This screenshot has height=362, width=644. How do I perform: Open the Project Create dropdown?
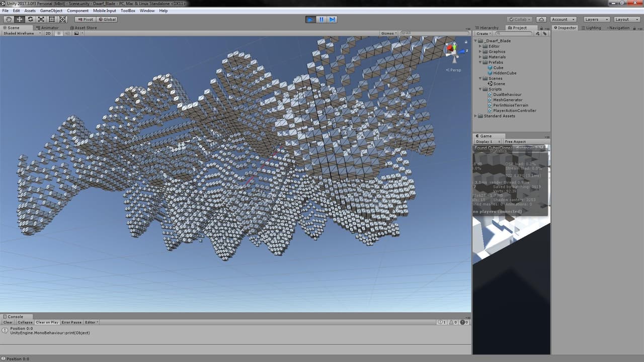[484, 34]
